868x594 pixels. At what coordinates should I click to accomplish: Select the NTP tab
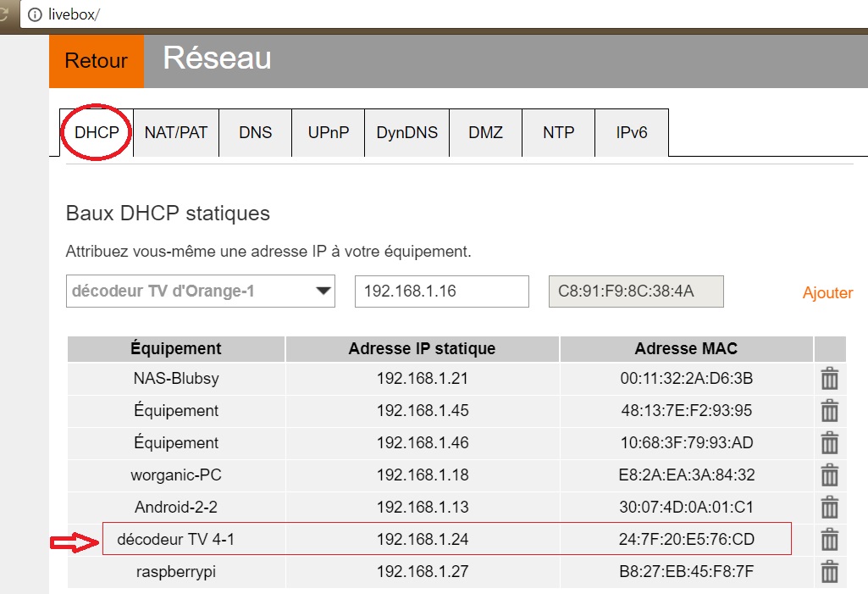(557, 132)
